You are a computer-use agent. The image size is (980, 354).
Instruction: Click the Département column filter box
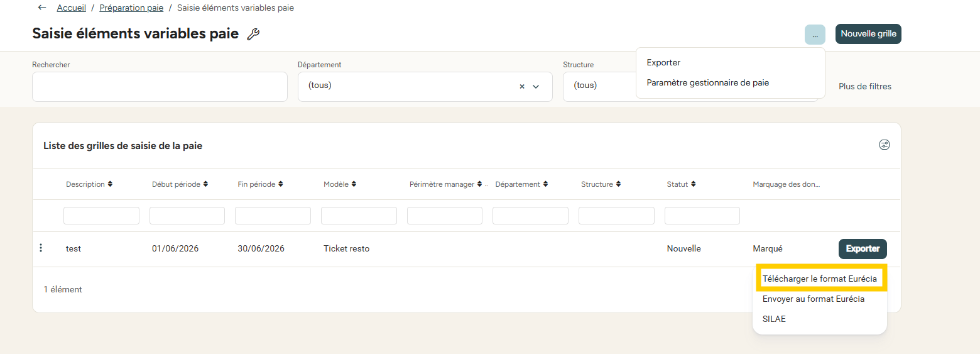tap(530, 216)
